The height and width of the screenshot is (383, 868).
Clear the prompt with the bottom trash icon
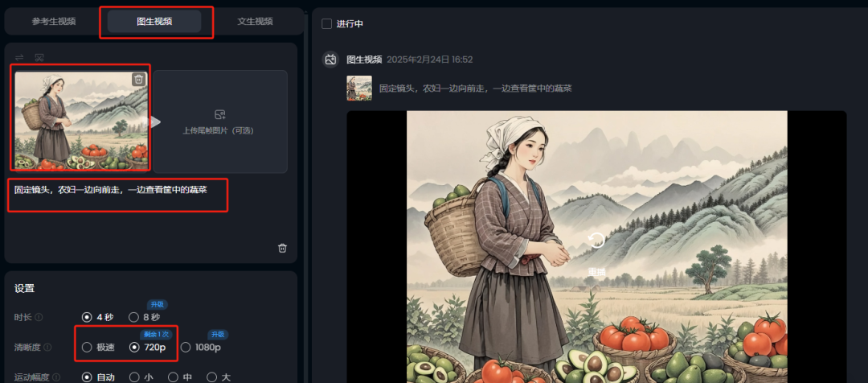pyautogui.click(x=282, y=248)
